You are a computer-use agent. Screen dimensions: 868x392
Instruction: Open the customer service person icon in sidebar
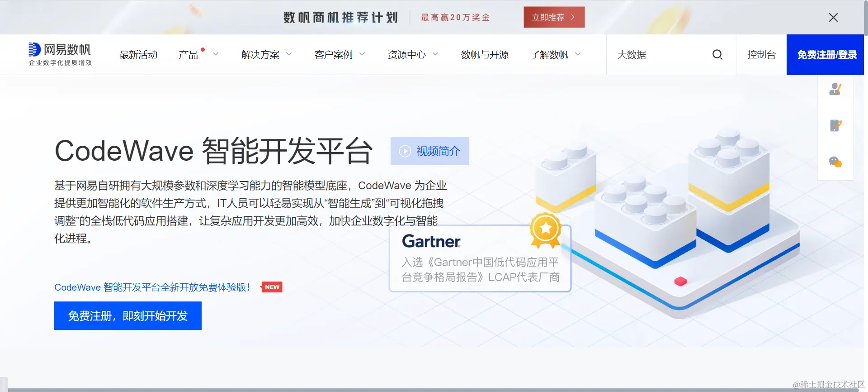835,89
